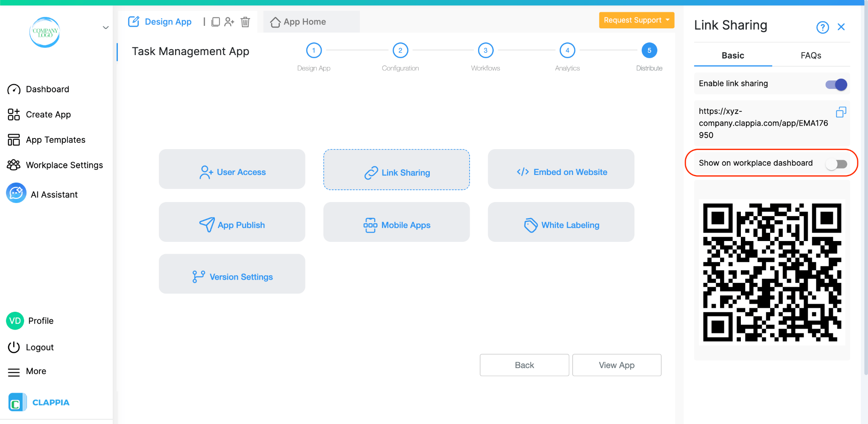Open the Request Support dropdown
Viewport: 868px width, 424px height.
637,20
